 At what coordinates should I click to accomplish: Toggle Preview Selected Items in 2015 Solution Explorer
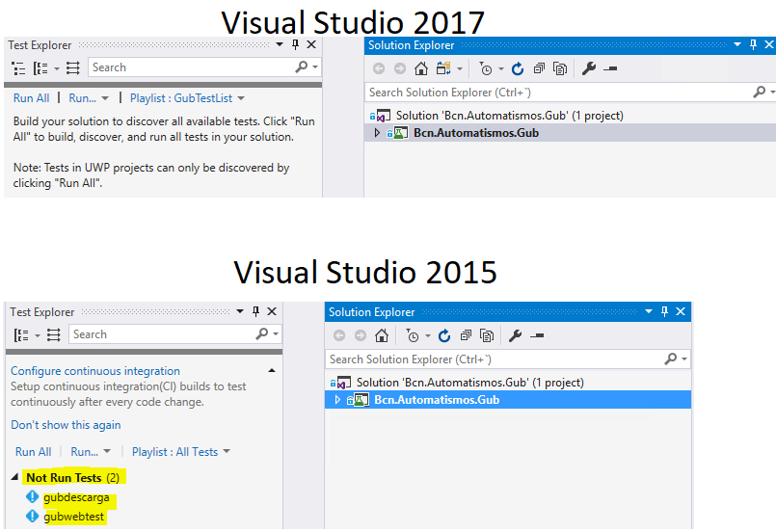(537, 335)
